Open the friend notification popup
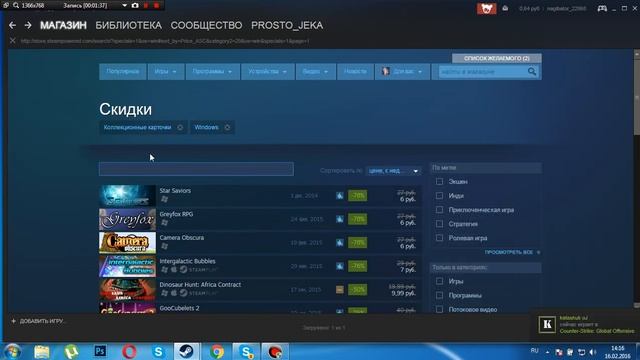Screen dimensions: 640x360 pyautogui.click(x=585, y=324)
